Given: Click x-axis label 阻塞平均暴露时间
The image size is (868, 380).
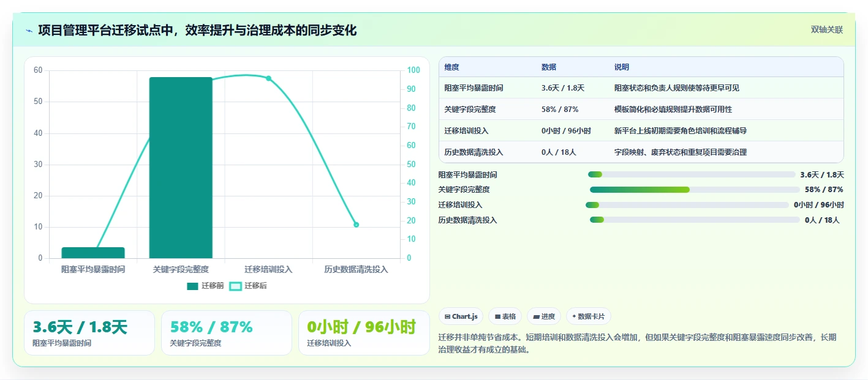Looking at the screenshot, I should (93, 269).
